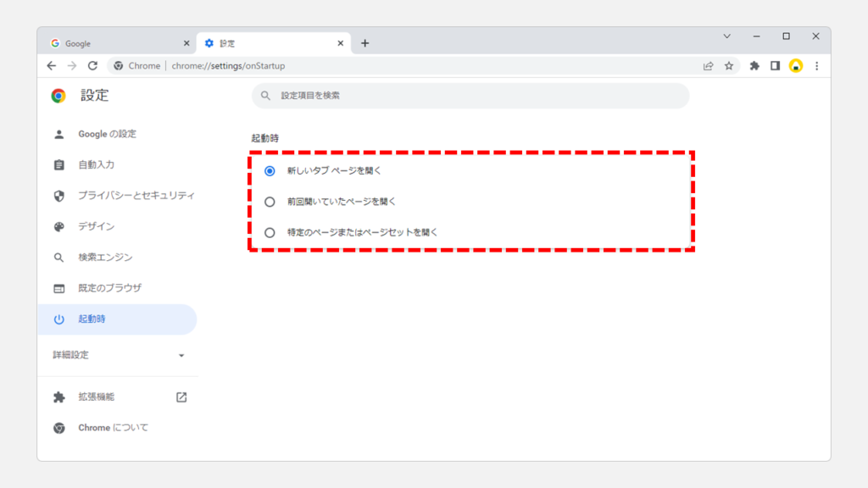
Task: Click the browser back arrow icon
Action: [x=52, y=65]
